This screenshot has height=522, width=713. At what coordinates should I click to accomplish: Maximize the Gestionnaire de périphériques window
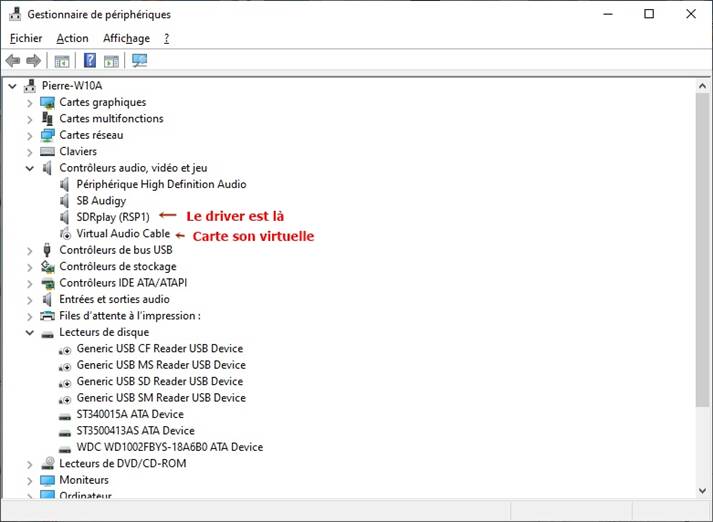point(649,14)
